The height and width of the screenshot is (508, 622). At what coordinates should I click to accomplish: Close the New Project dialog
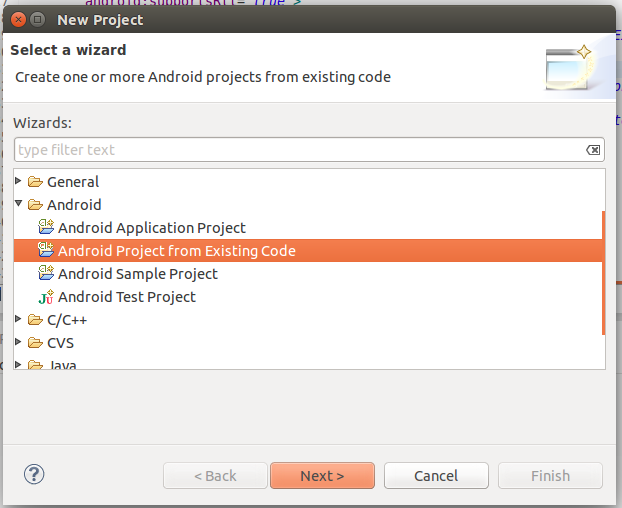pos(18,19)
